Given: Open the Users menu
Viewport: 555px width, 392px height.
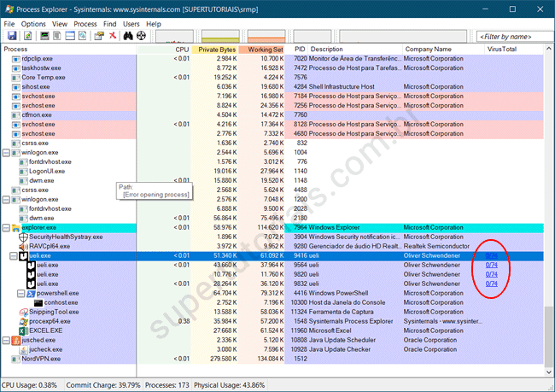Looking at the screenshot, I should [131, 24].
